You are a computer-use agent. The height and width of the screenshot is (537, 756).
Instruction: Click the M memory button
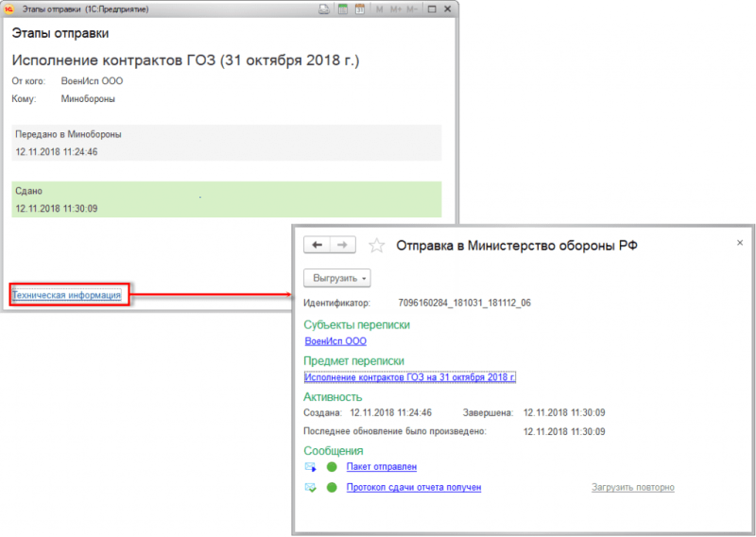(x=380, y=9)
